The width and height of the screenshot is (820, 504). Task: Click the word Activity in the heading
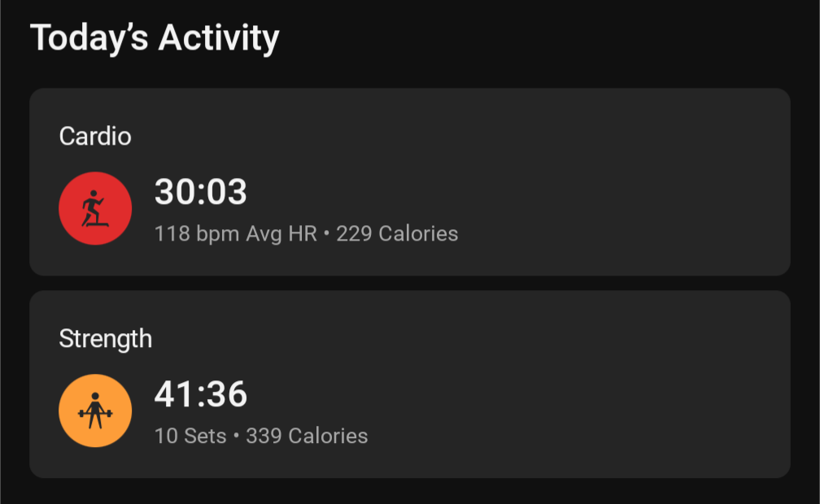click(219, 38)
